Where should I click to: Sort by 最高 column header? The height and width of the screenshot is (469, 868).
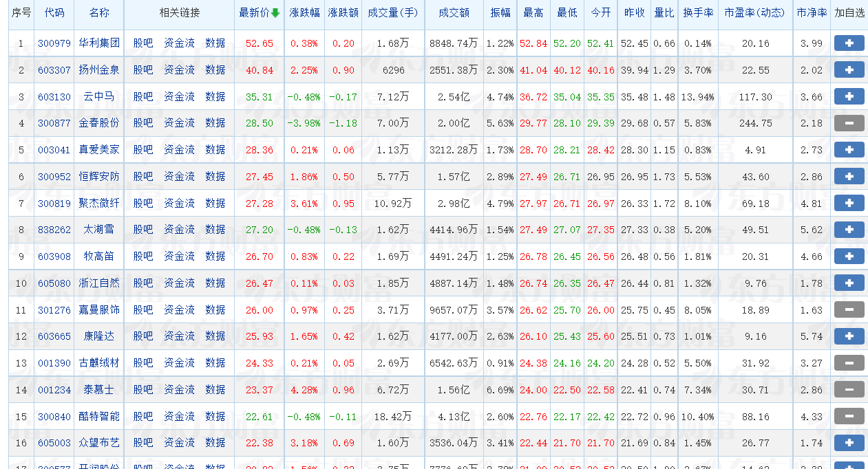click(x=533, y=13)
